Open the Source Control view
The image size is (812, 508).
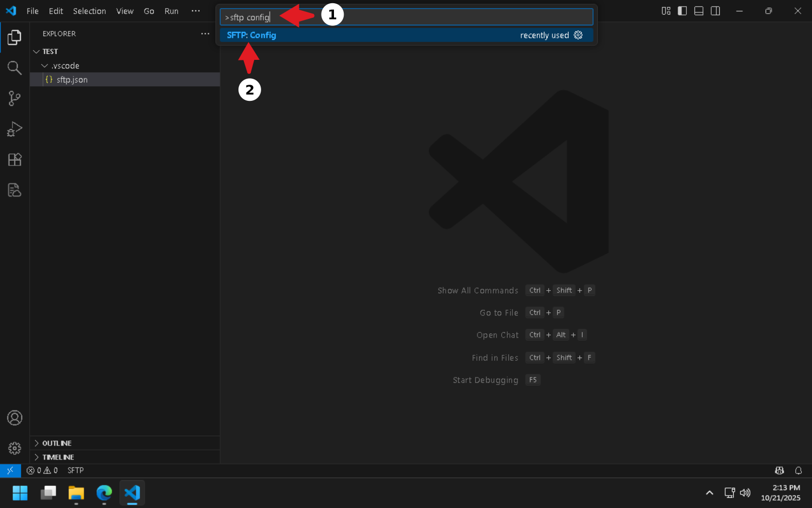(x=15, y=98)
